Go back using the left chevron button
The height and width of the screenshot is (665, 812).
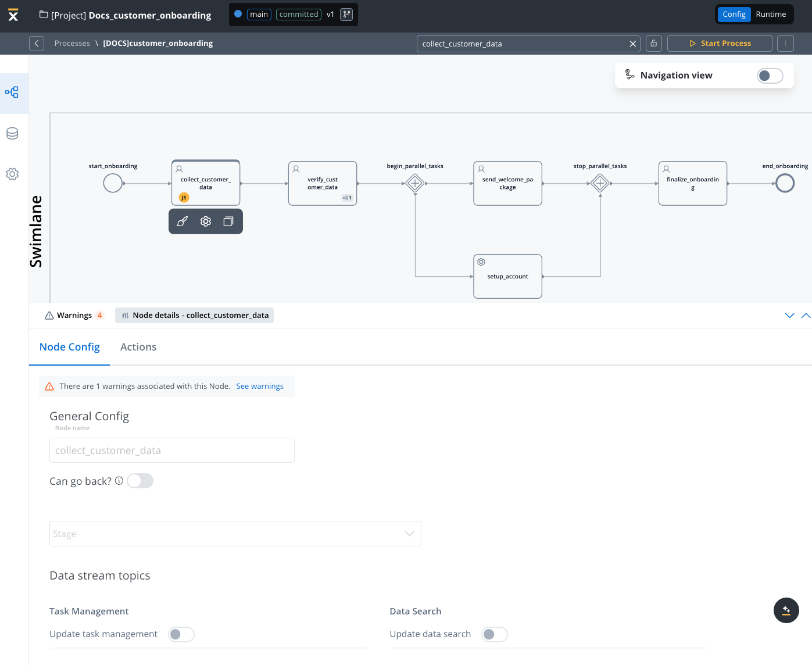click(37, 44)
